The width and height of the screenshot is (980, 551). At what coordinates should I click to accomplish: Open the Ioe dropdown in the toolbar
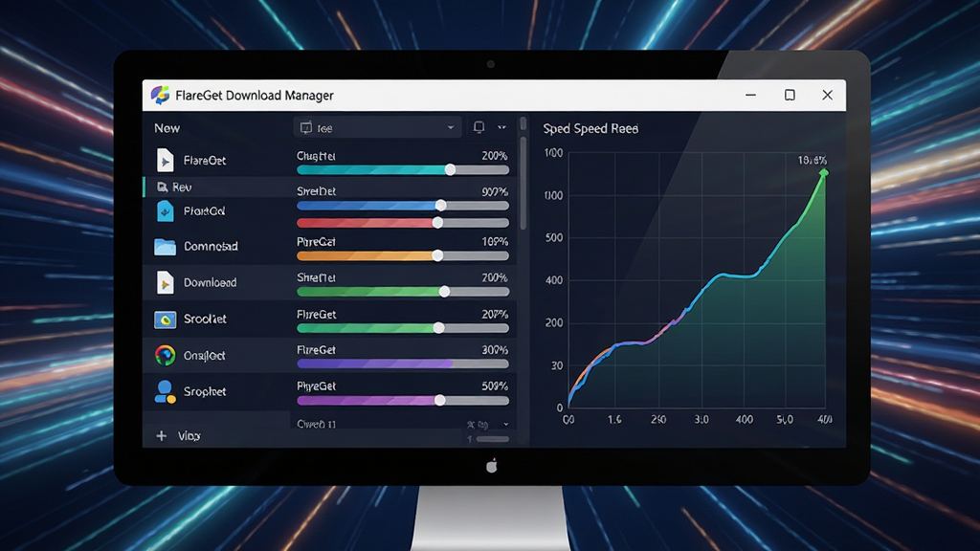coord(377,127)
